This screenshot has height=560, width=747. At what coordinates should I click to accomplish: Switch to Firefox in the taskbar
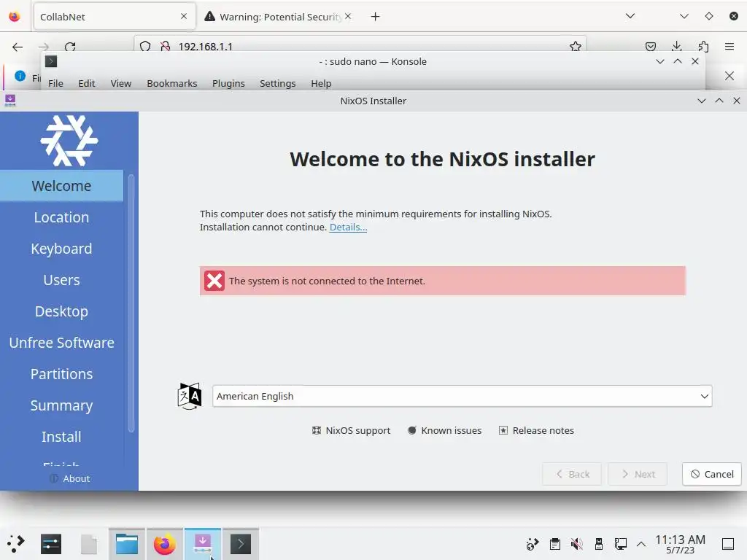pyautogui.click(x=164, y=544)
